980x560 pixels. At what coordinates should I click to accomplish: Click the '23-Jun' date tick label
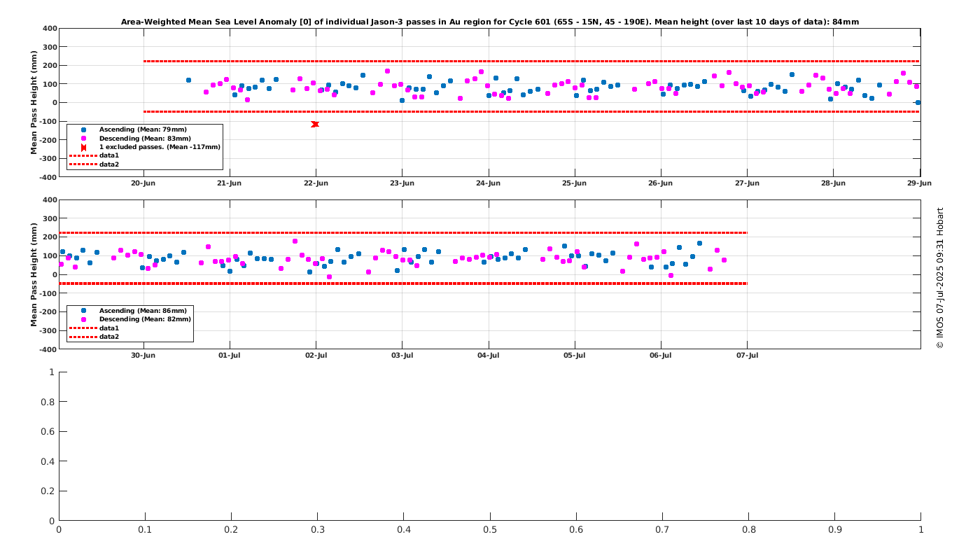pos(402,183)
